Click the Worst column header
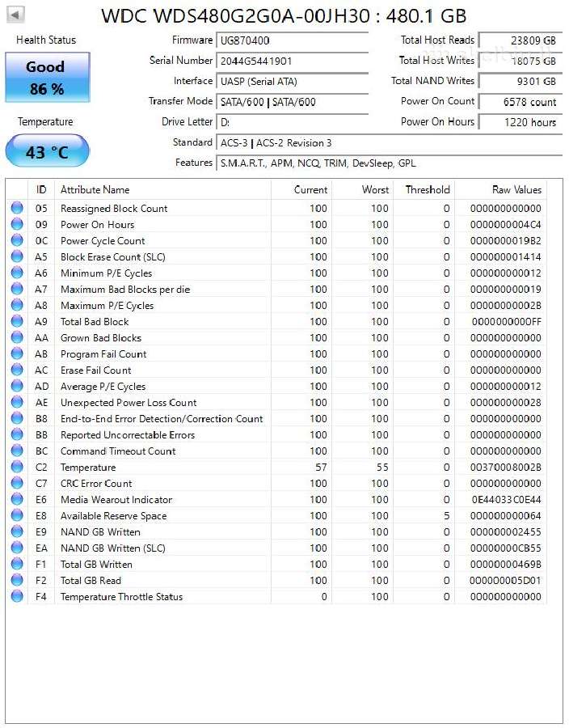Screen dimensions: 569x728 tap(363, 189)
